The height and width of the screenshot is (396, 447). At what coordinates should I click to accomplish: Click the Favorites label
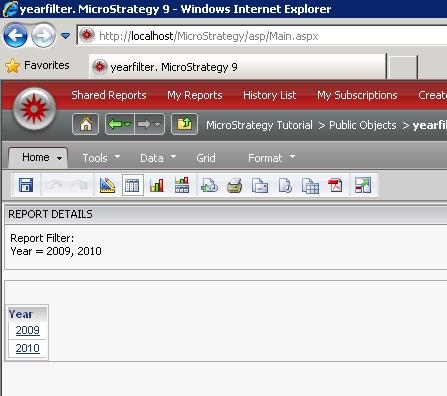pos(47,65)
